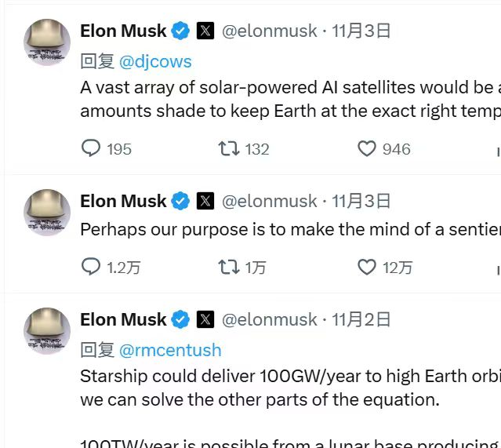Click verified badge on first Elon Musk tweet
The image size is (501, 448).
click(181, 31)
